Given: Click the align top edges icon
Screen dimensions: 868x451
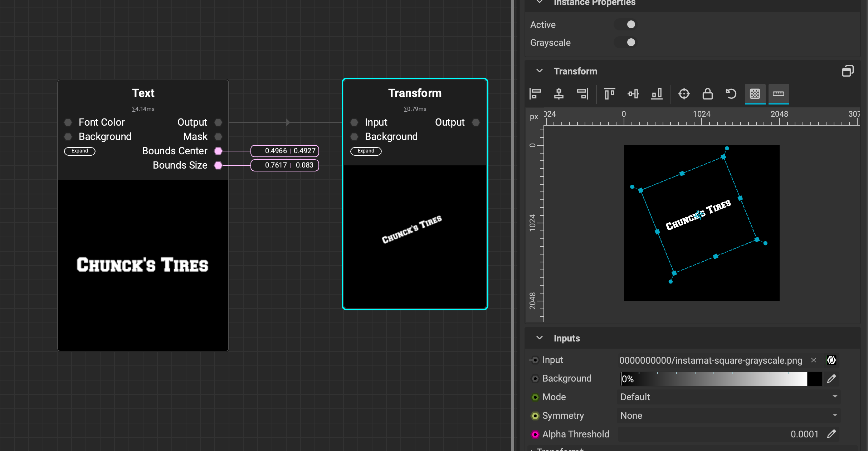Looking at the screenshot, I should pos(609,94).
